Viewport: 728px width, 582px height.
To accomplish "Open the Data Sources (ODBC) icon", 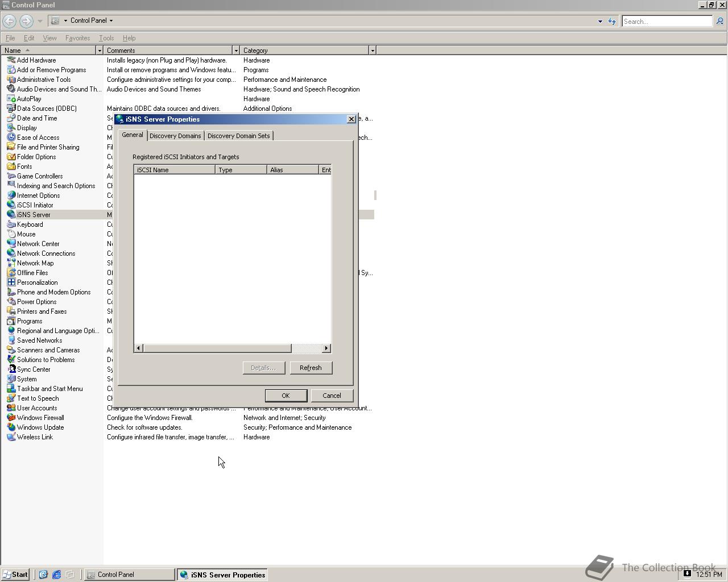I will [x=11, y=109].
